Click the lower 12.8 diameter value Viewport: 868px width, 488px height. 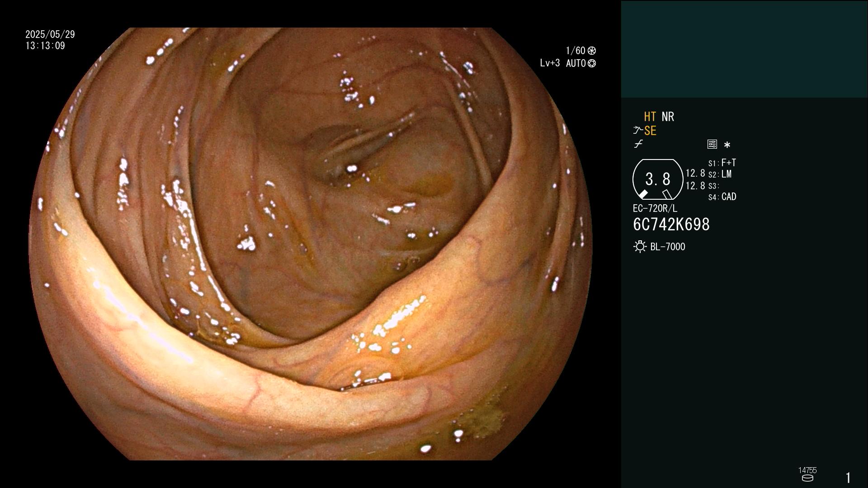tap(695, 186)
